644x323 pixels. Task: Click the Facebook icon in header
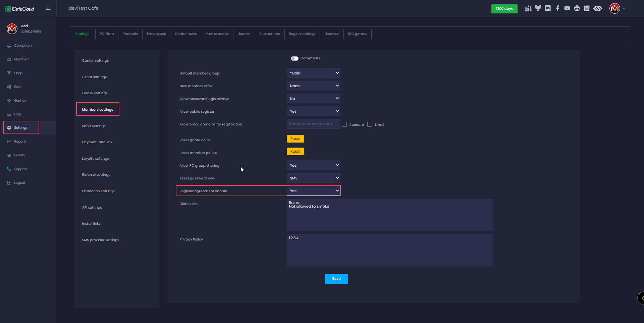click(557, 8)
